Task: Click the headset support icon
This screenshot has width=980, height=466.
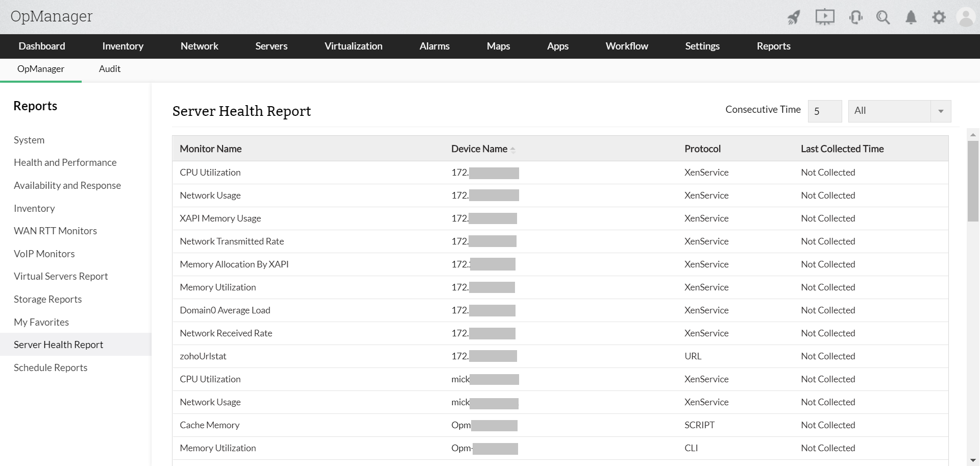Action: pyautogui.click(x=855, y=17)
